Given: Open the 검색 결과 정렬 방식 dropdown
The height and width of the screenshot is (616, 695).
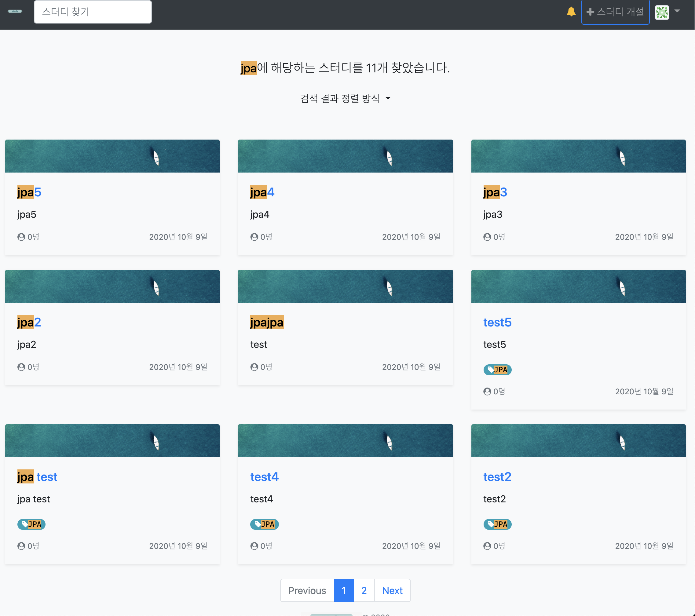Looking at the screenshot, I should (346, 98).
